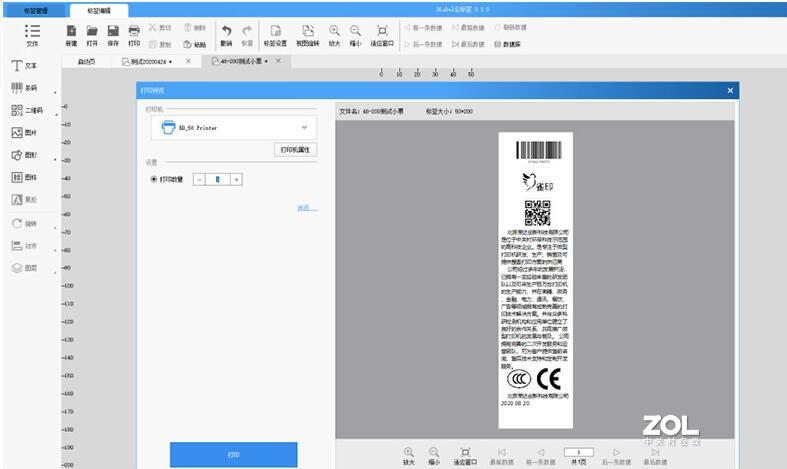This screenshot has height=469, width=787.
Task: Click the 复制 copy icon
Action: tap(153, 44)
